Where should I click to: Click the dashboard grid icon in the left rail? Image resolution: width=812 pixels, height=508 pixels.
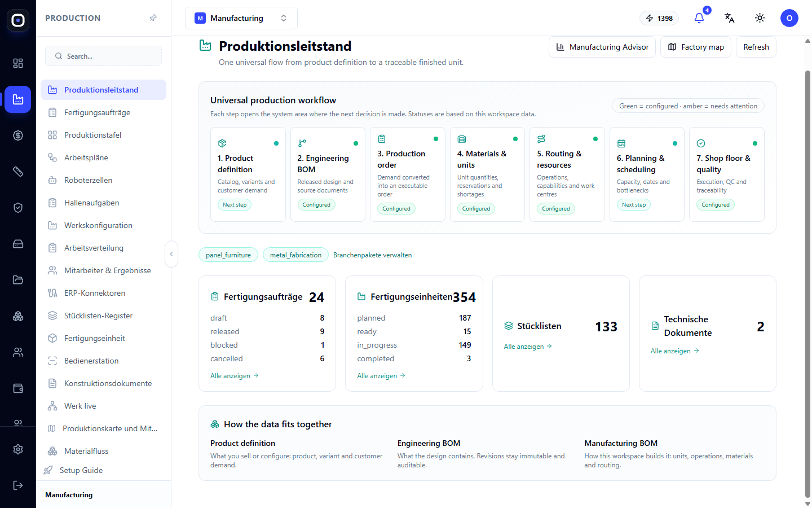(18, 63)
